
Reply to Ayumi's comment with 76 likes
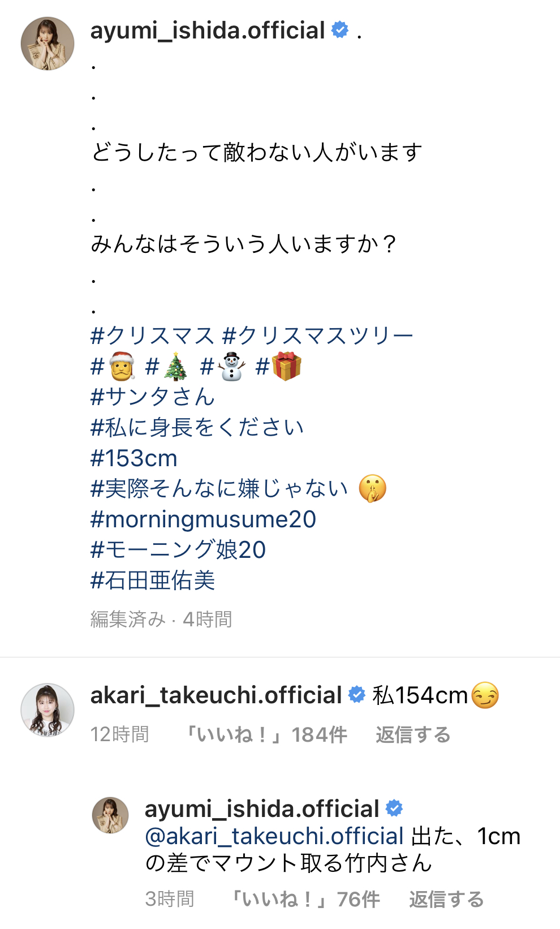[x=447, y=899]
